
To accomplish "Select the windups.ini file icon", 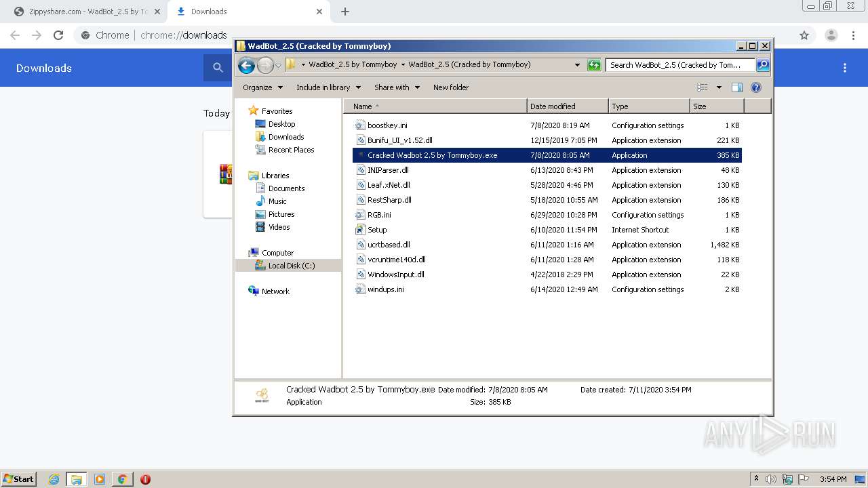I will (361, 289).
